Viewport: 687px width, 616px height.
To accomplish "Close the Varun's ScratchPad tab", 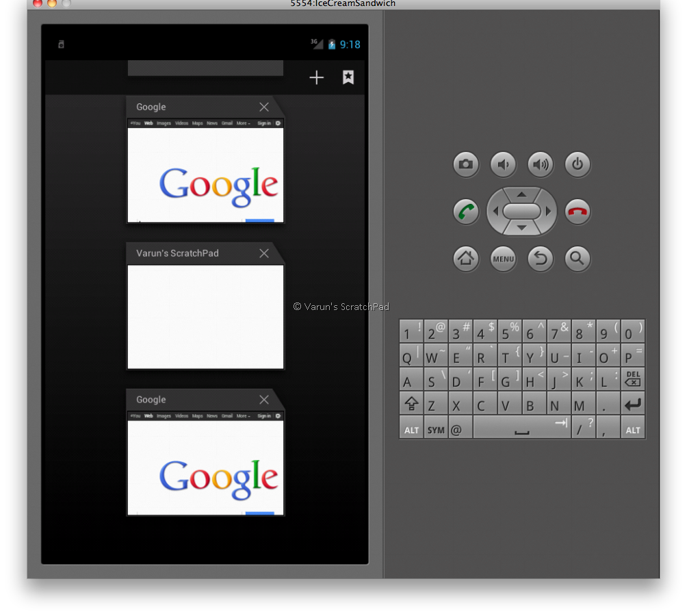I will point(263,253).
